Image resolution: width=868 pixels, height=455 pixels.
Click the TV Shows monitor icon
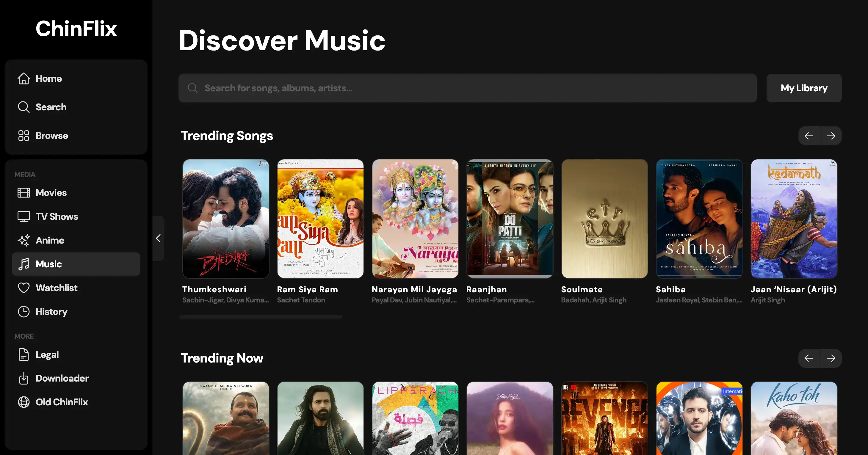coord(23,216)
